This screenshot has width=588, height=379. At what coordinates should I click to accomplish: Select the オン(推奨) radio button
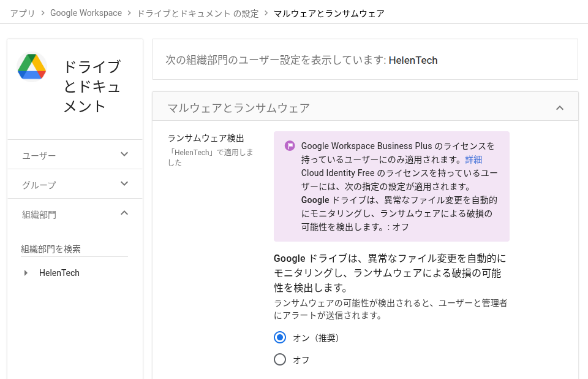(280, 337)
